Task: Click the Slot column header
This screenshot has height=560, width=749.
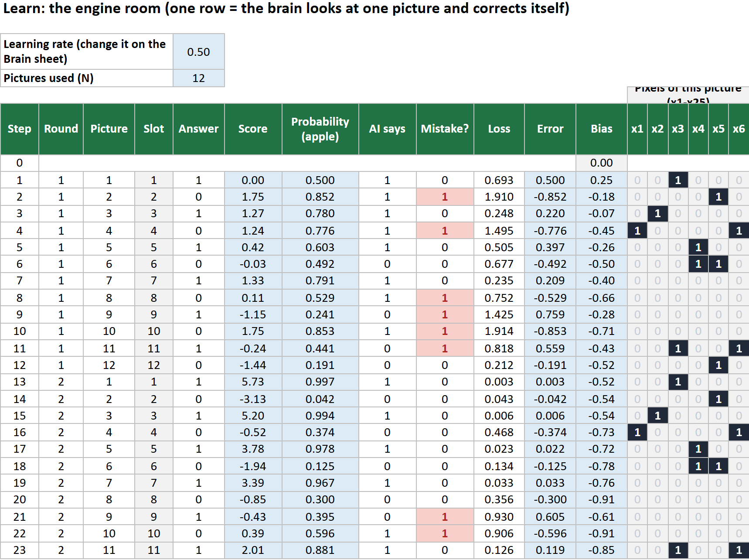Action: (x=154, y=129)
